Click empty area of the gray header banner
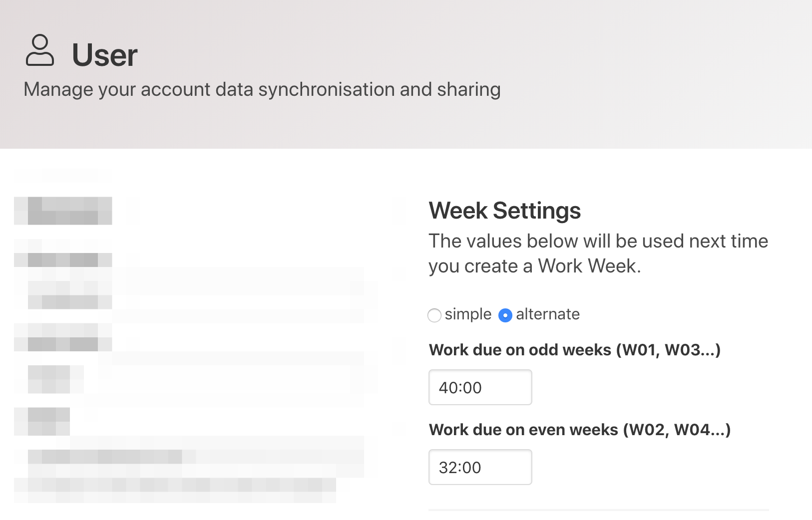Screen dimensions: 812x520 (x=649, y=75)
